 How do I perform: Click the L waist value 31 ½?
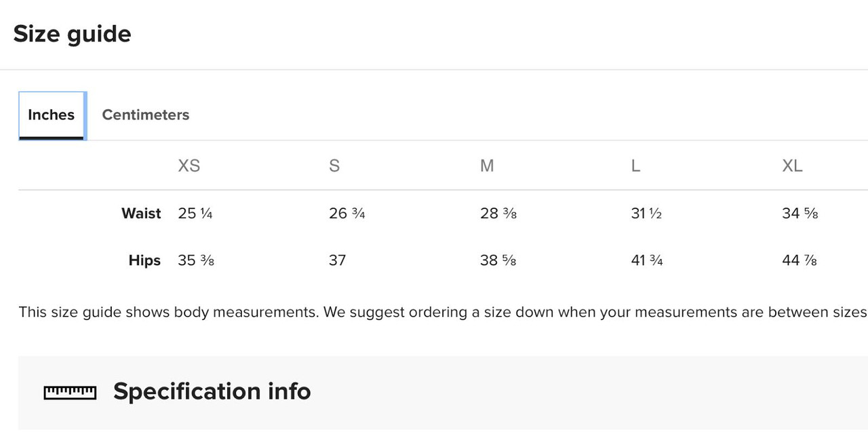(x=646, y=213)
